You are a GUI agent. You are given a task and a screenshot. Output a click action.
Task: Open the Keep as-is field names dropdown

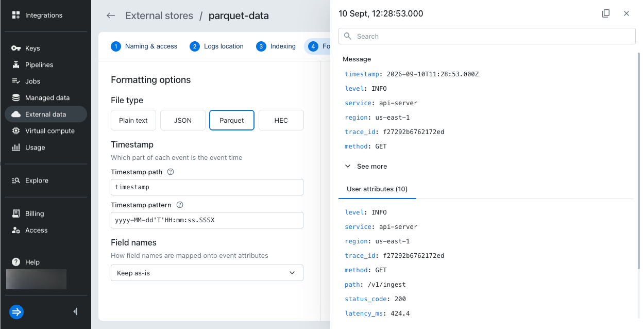pyautogui.click(x=207, y=273)
